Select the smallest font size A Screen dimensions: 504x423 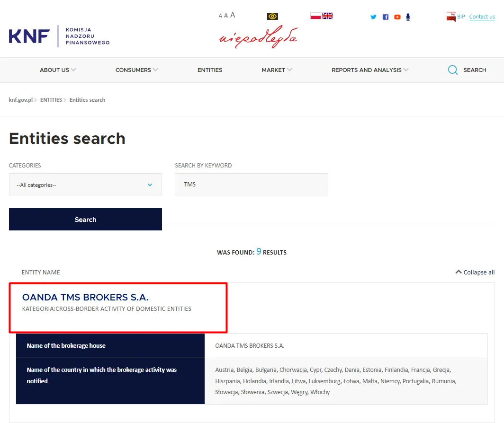[x=221, y=16]
